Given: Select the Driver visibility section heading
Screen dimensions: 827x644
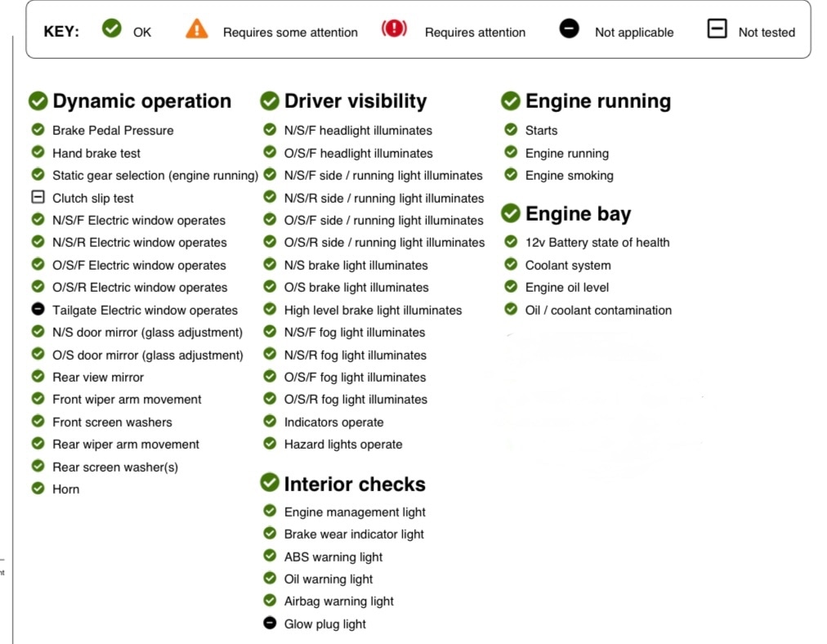Looking at the screenshot, I should 355,101.
